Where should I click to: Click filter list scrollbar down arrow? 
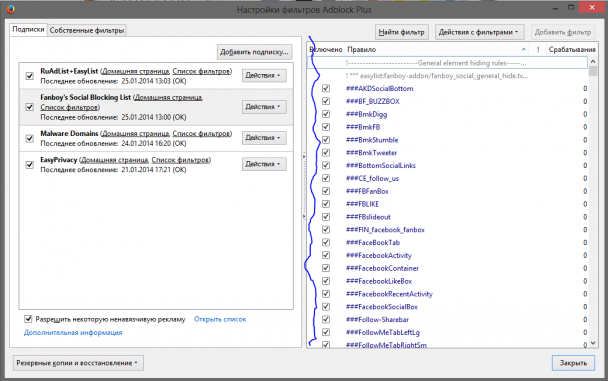592,343
